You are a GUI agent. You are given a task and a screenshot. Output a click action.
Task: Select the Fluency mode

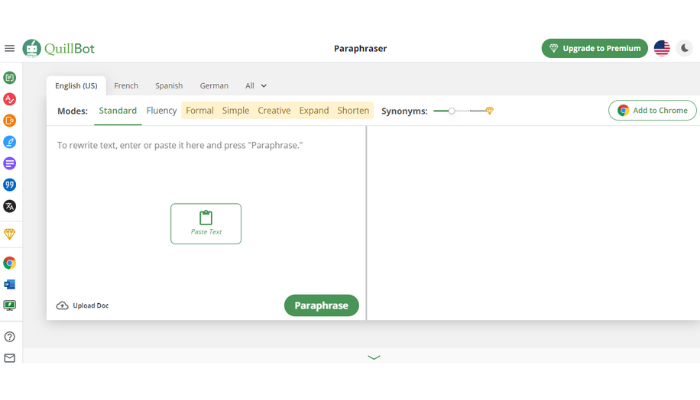point(162,111)
